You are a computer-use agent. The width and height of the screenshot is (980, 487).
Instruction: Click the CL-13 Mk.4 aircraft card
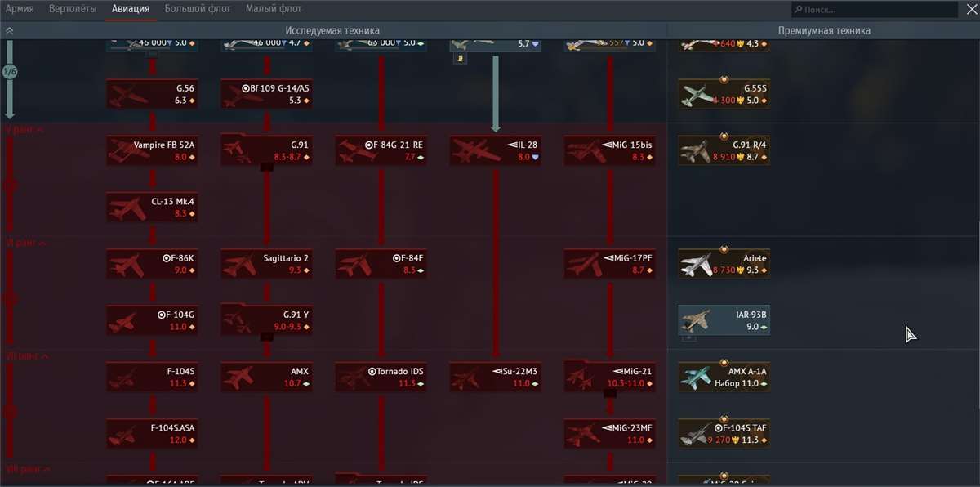(152, 208)
